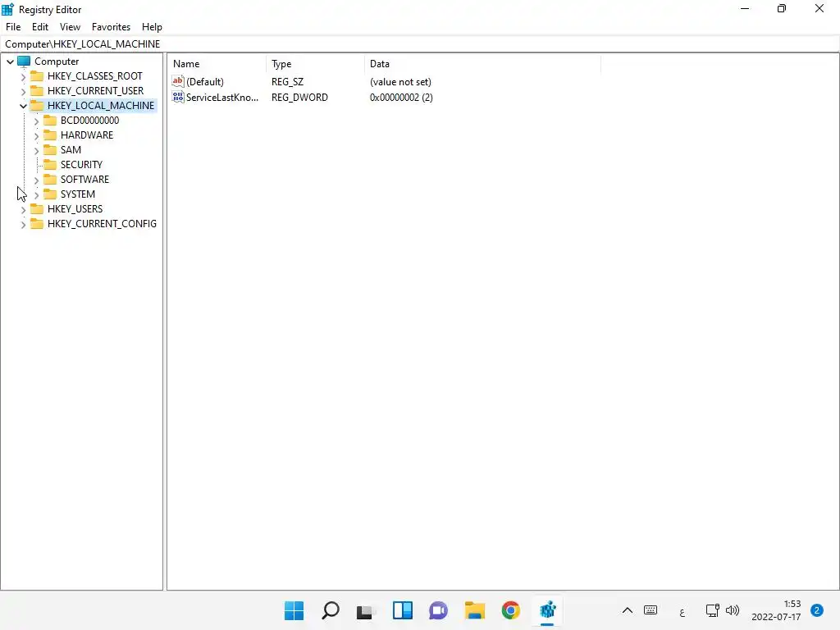Click the Registry Editor title bar icon
Screen dimensions: 840x630
tap(7, 9)
